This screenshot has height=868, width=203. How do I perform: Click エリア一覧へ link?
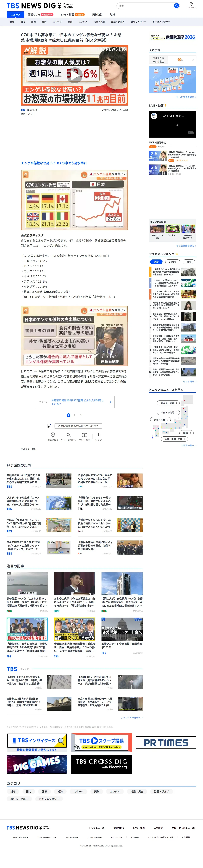pyautogui.click(x=188, y=445)
